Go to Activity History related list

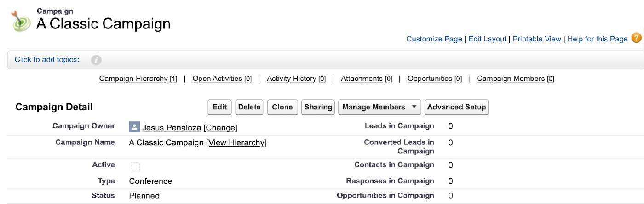(291, 79)
